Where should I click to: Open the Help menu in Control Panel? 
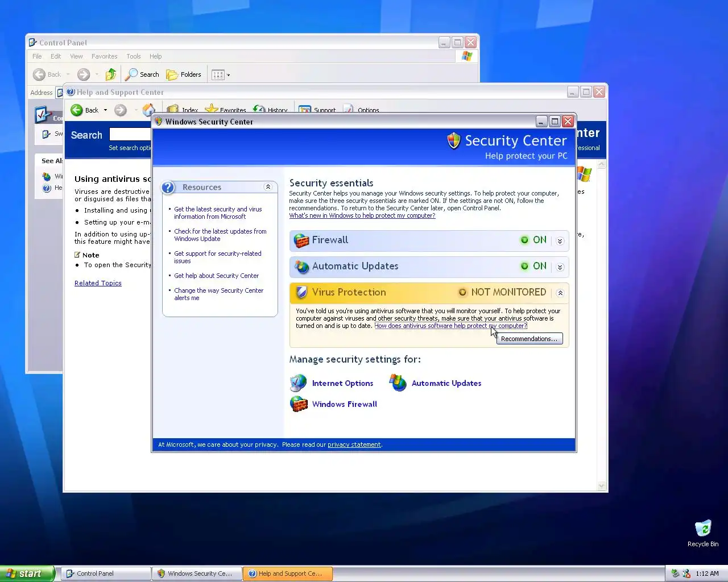coord(155,56)
